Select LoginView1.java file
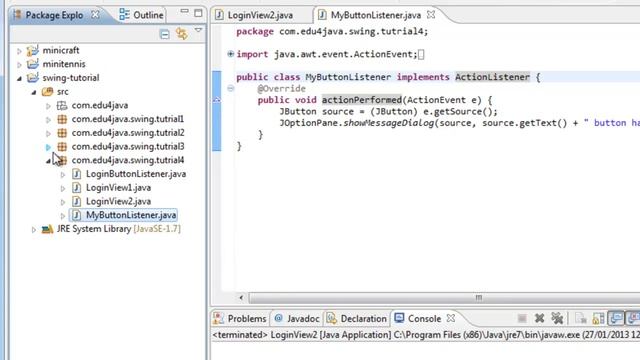This screenshot has width=640, height=360. [x=118, y=188]
